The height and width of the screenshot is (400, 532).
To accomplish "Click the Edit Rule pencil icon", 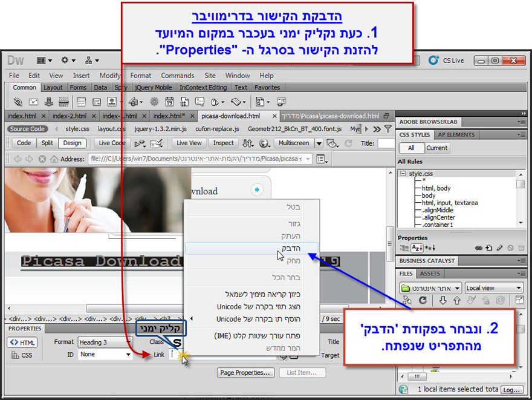I will pyautogui.click(x=499, y=248).
